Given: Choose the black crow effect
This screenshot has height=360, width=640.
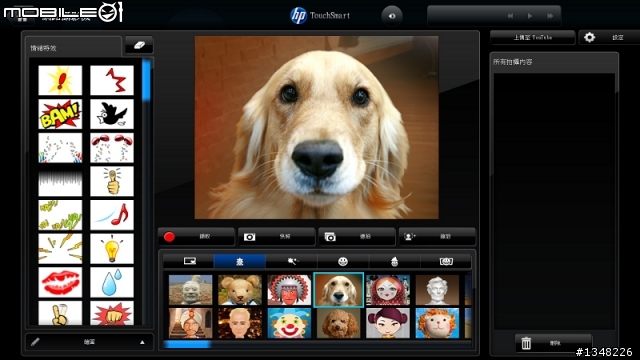Looking at the screenshot, I should coord(112,114).
